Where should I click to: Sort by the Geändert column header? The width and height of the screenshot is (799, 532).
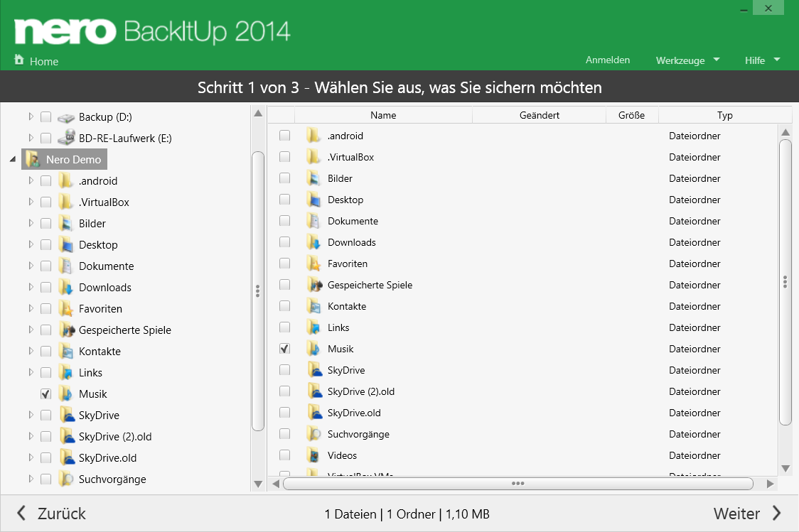539,115
